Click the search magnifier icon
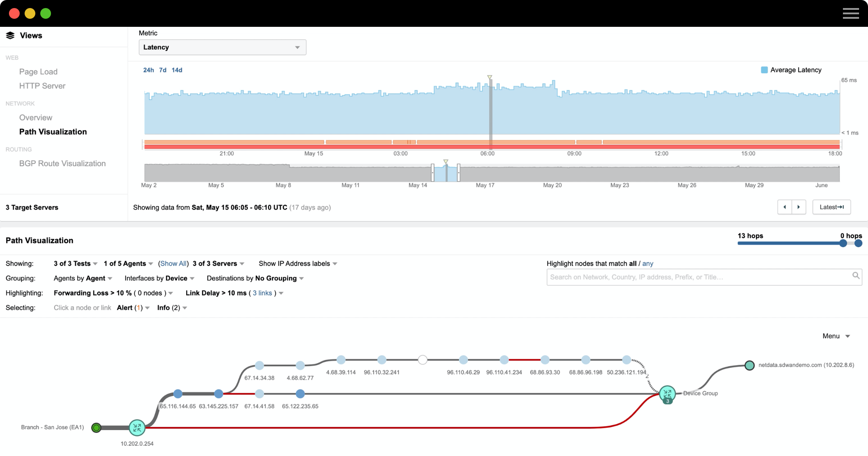The height and width of the screenshot is (456, 868). click(x=855, y=276)
